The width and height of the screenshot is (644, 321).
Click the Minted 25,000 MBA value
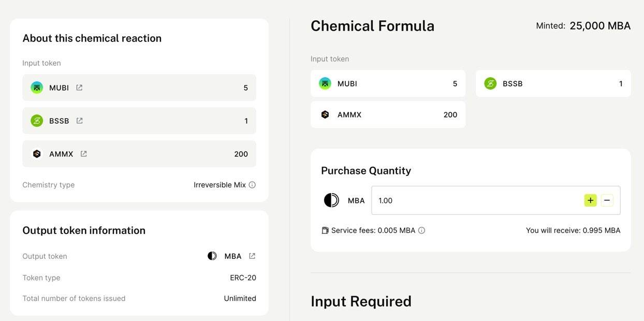pos(599,25)
